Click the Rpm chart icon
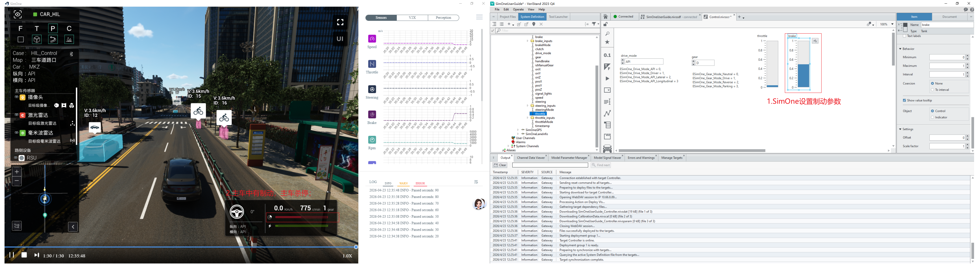 coord(372,139)
